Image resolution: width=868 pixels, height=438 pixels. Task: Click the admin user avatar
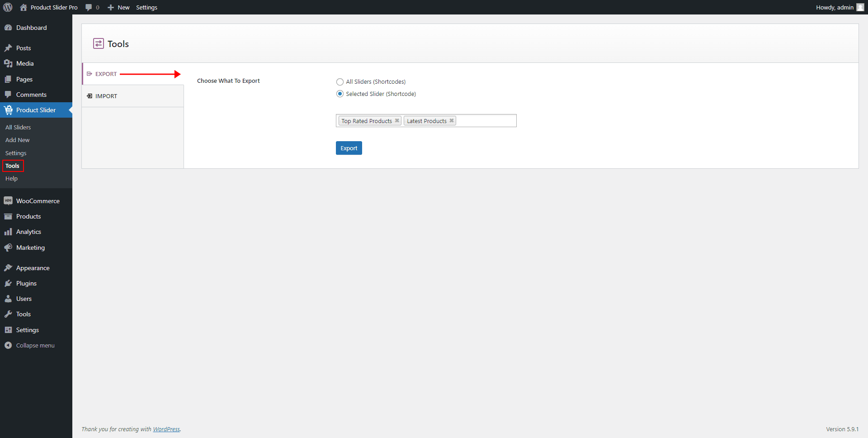pos(860,7)
